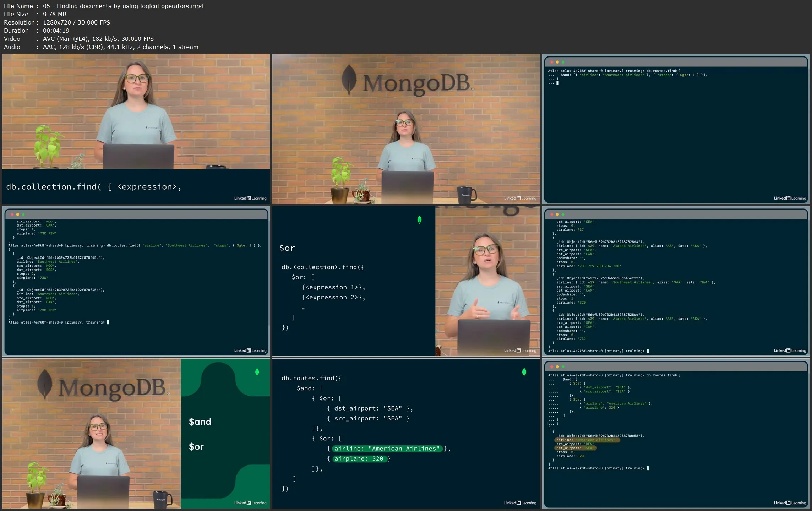Click the highlighted dst_airport 'SEA' result in the terminal
Image resolution: width=812 pixels, height=511 pixels.
tap(576, 448)
